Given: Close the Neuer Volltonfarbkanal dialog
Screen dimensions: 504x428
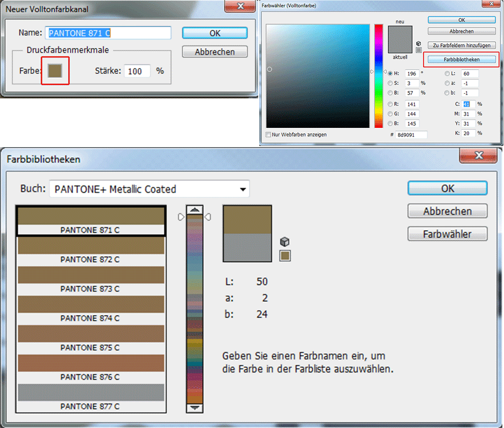Looking at the screenshot, I should pos(240,6).
